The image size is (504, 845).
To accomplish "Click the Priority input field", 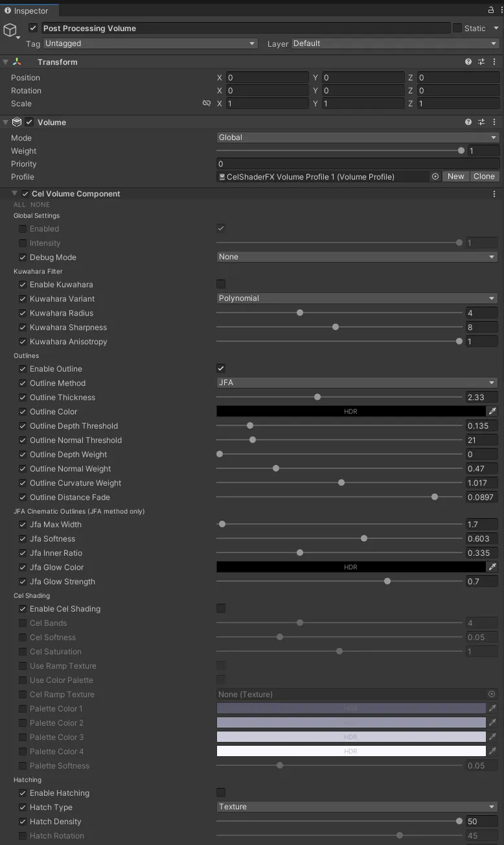I will tap(358, 163).
